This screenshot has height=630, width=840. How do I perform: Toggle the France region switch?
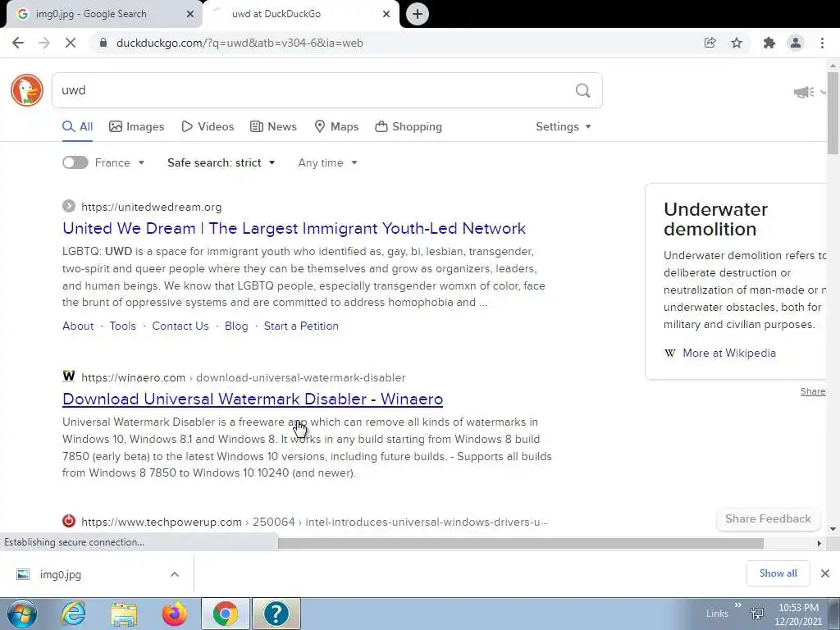(75, 163)
